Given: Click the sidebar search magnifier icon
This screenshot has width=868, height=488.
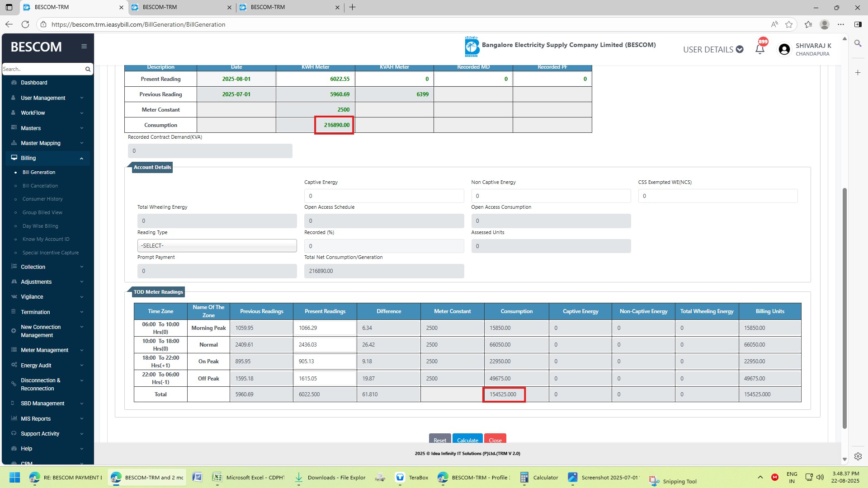Looking at the screenshot, I should (x=88, y=69).
